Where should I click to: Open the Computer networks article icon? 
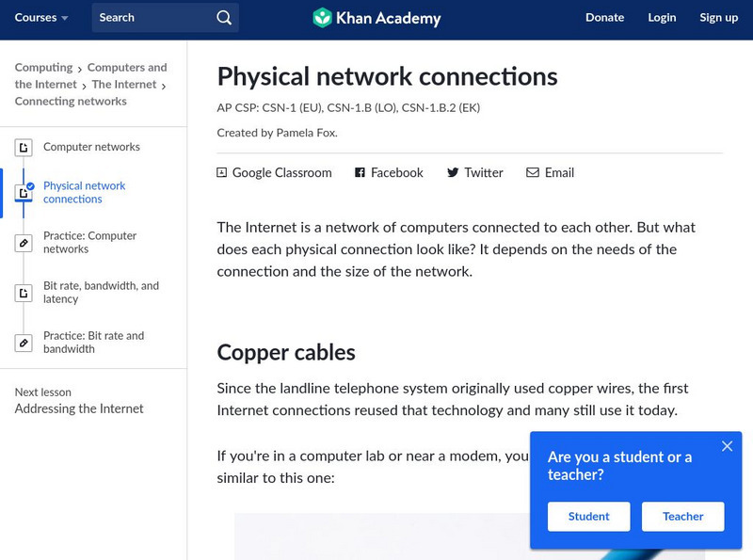click(x=23, y=147)
